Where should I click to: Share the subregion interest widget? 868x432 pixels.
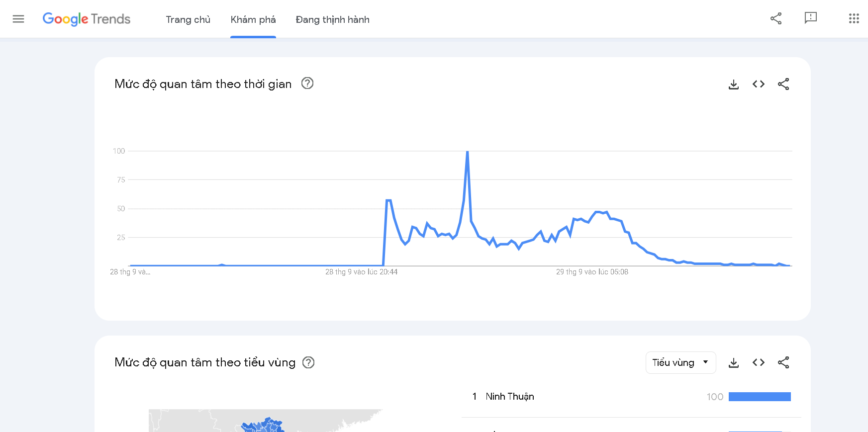pos(783,362)
